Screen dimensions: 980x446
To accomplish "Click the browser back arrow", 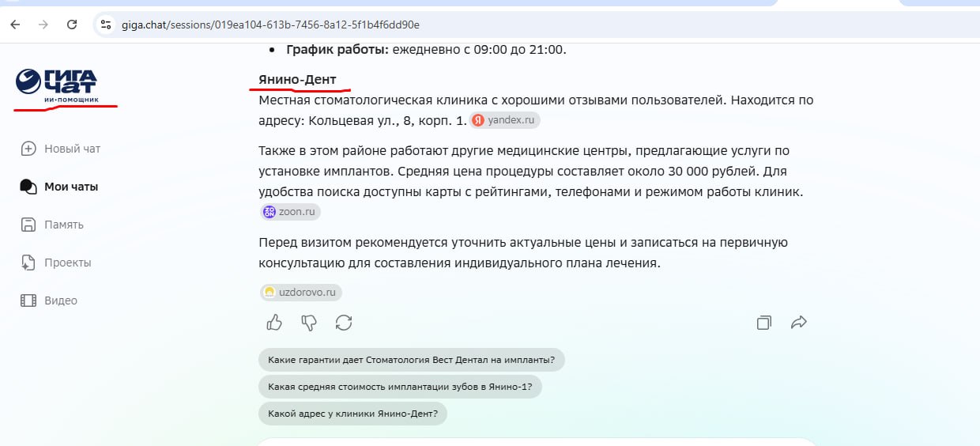I will [x=15, y=25].
